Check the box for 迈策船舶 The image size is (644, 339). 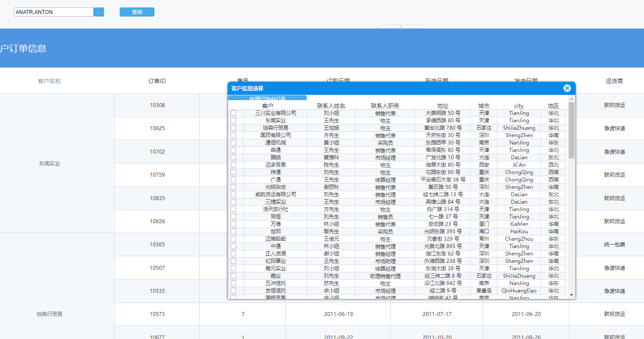233,239
